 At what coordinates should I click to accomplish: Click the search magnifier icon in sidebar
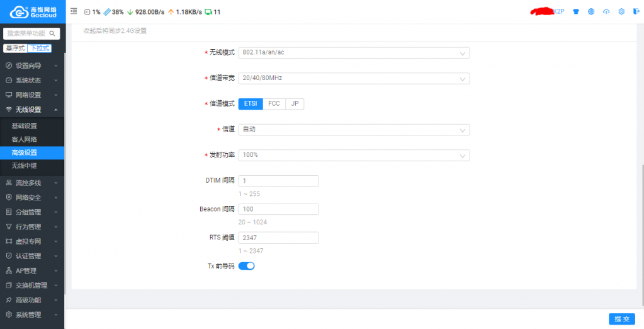coord(52,33)
